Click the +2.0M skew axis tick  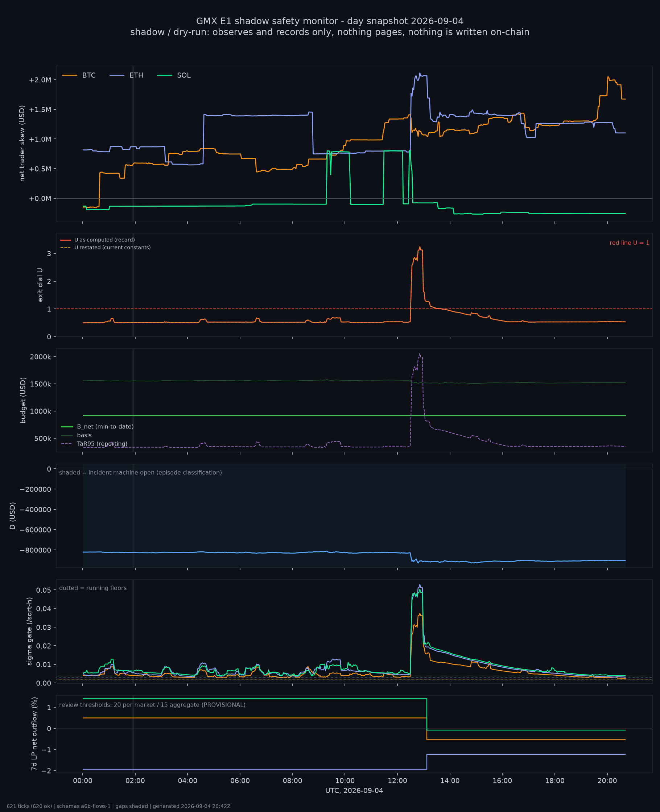point(40,80)
